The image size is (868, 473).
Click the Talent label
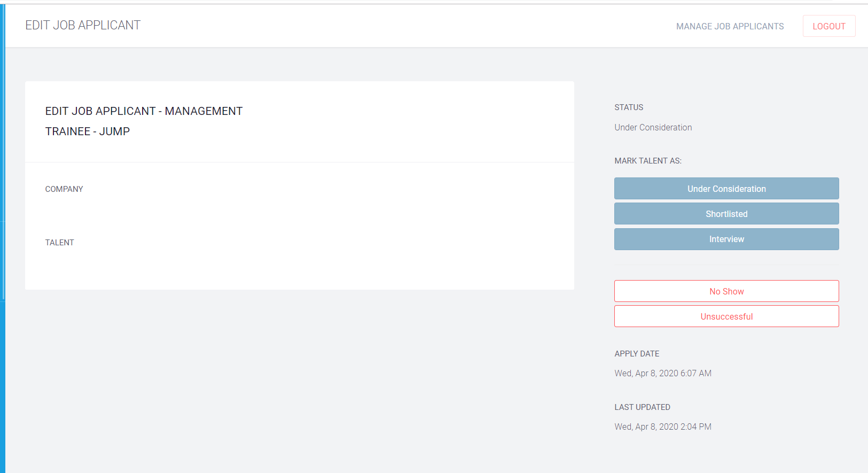pyautogui.click(x=59, y=243)
